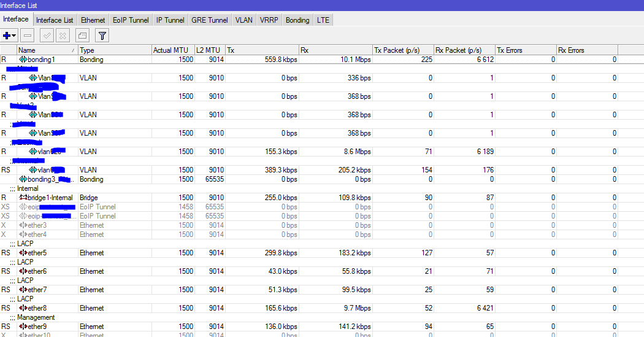The width and height of the screenshot is (644, 337).
Task: Click the Type column header
Action: pyautogui.click(x=115, y=50)
